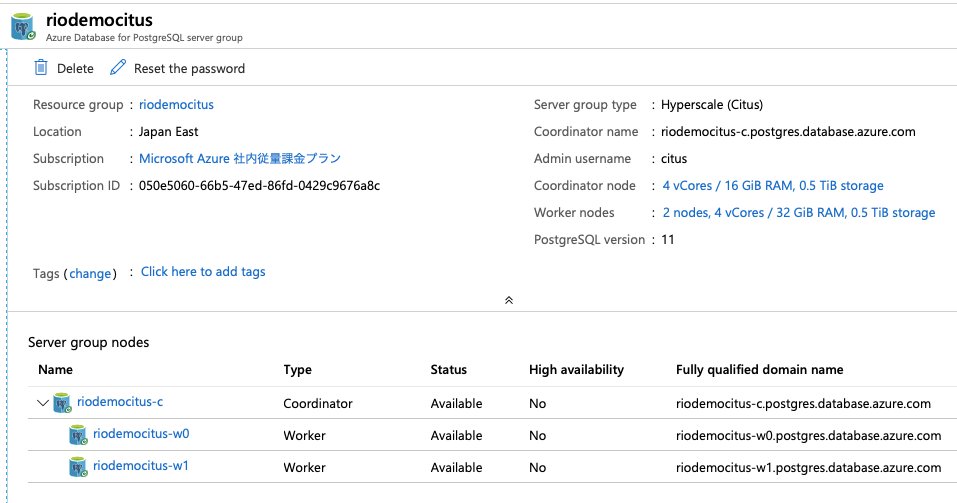957x503 pixels.
Task: Open the riodemocitus resource group link
Action: [x=176, y=104]
